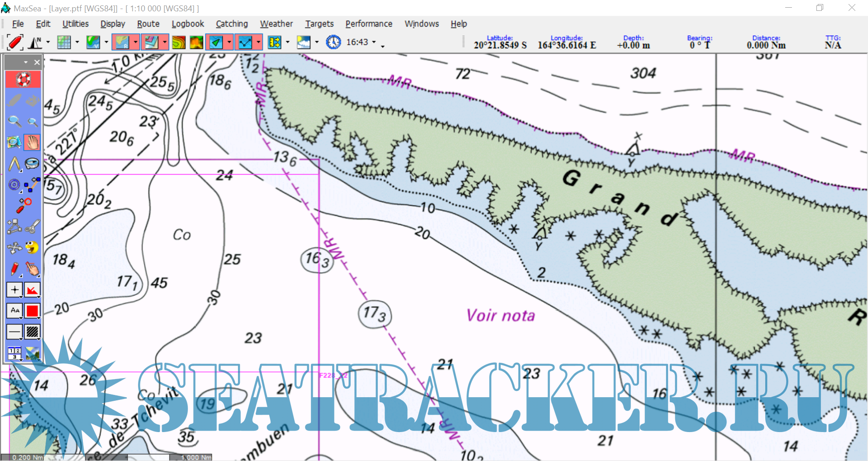Select the scissors cut tool
Image resolution: width=868 pixels, height=461 pixels.
[32, 226]
